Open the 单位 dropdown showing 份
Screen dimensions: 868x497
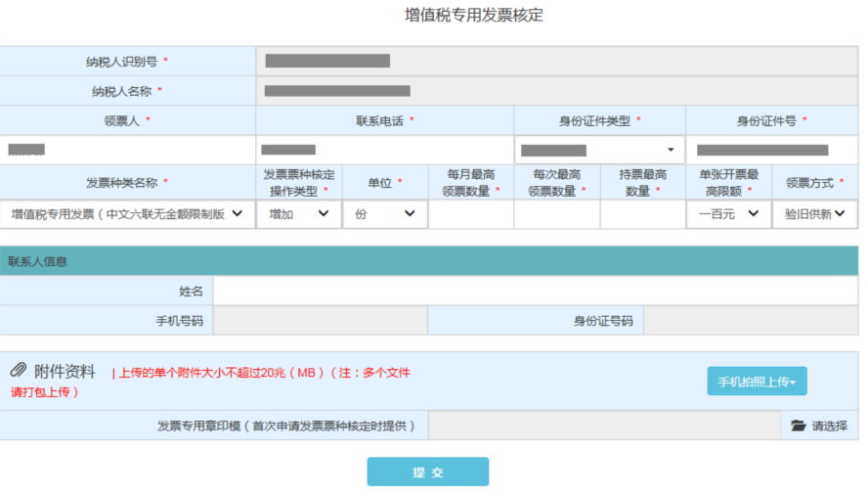pos(384,214)
